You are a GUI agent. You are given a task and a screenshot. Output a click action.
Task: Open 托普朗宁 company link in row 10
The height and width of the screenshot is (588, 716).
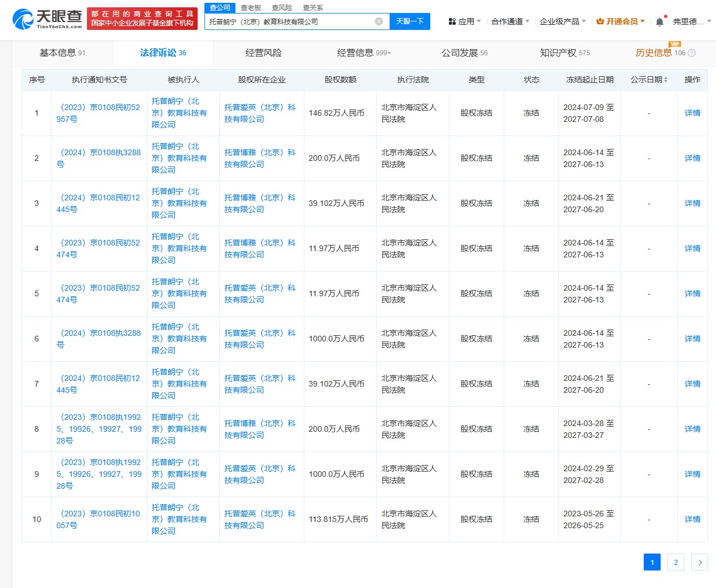[179, 519]
